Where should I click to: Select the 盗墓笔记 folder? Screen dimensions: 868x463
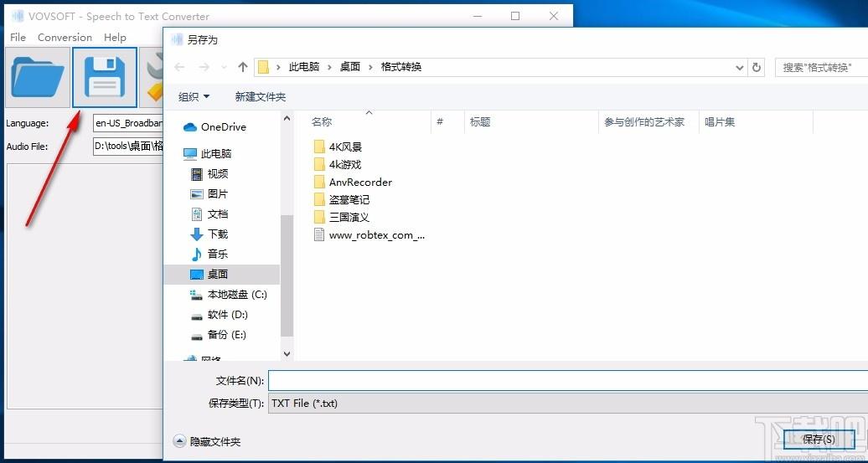342,200
